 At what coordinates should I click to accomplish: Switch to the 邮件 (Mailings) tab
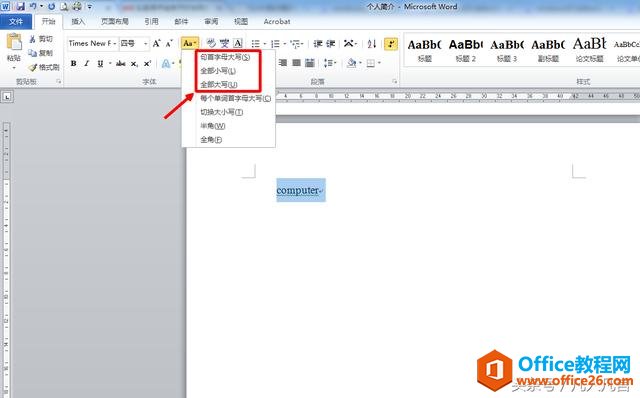click(x=181, y=22)
